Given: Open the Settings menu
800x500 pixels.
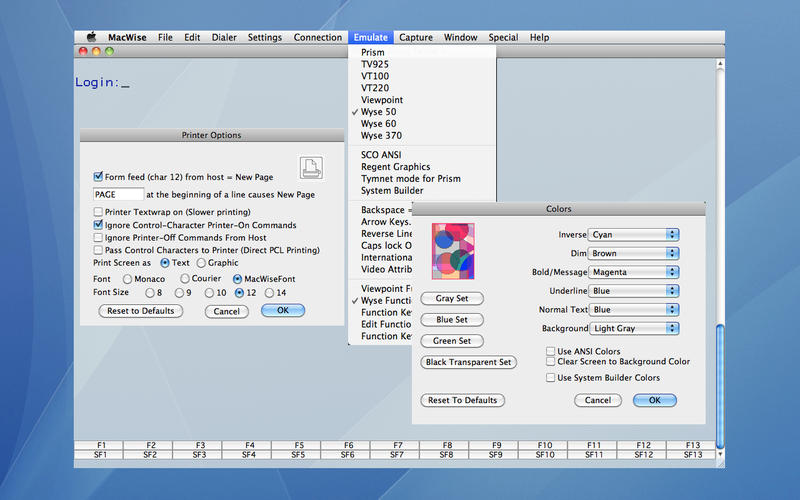Looking at the screenshot, I should [264, 37].
